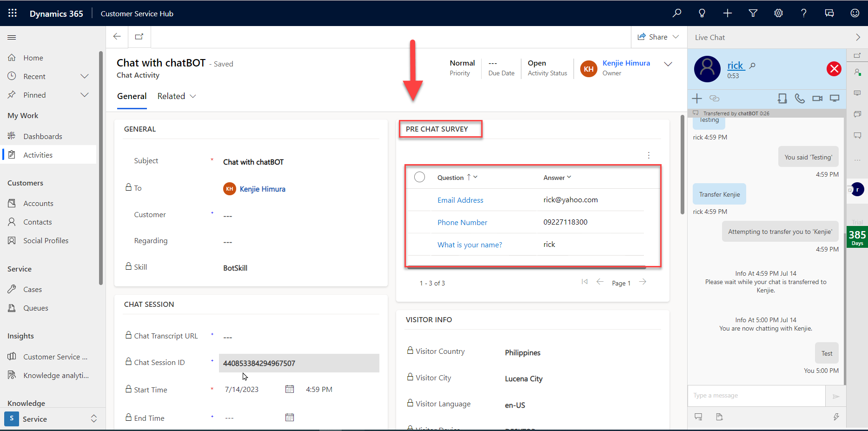The image size is (868, 431).
Task: Go to next page arrow in survey grid
Action: pos(643,282)
